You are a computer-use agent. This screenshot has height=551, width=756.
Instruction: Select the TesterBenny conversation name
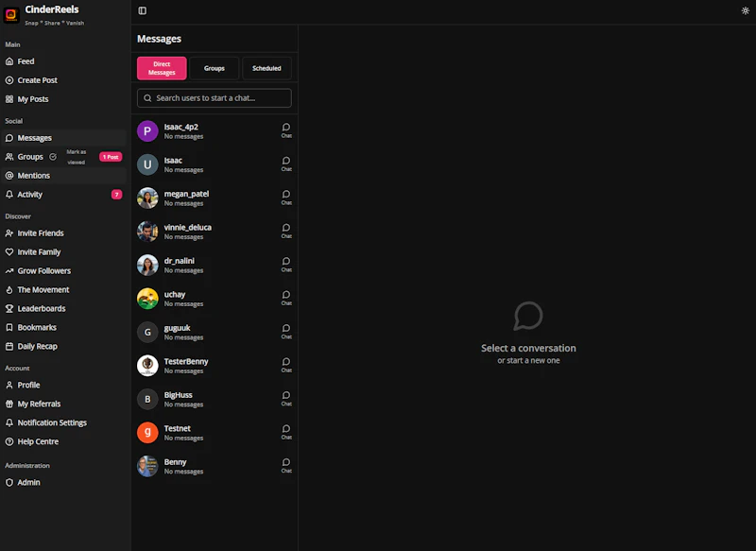(186, 361)
